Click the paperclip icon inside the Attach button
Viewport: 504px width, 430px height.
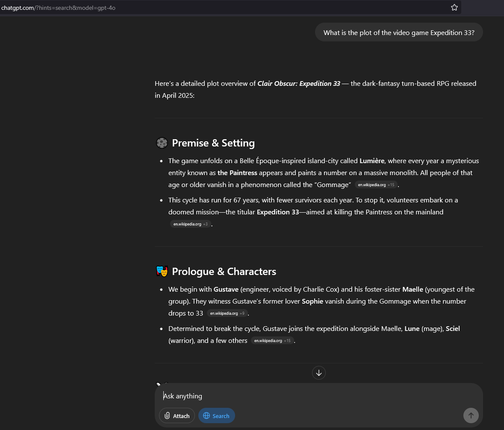point(167,415)
